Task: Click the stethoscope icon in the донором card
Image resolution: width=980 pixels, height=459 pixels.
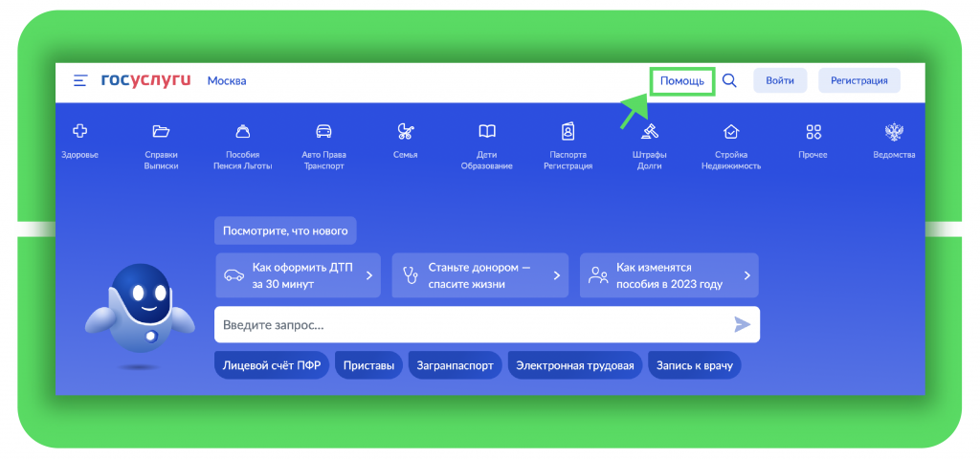Action: (411, 274)
